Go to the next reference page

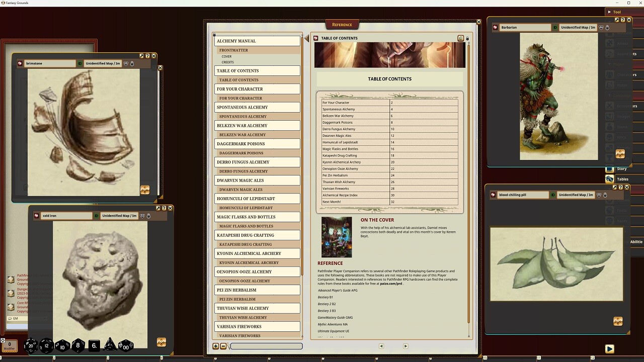[406, 346]
